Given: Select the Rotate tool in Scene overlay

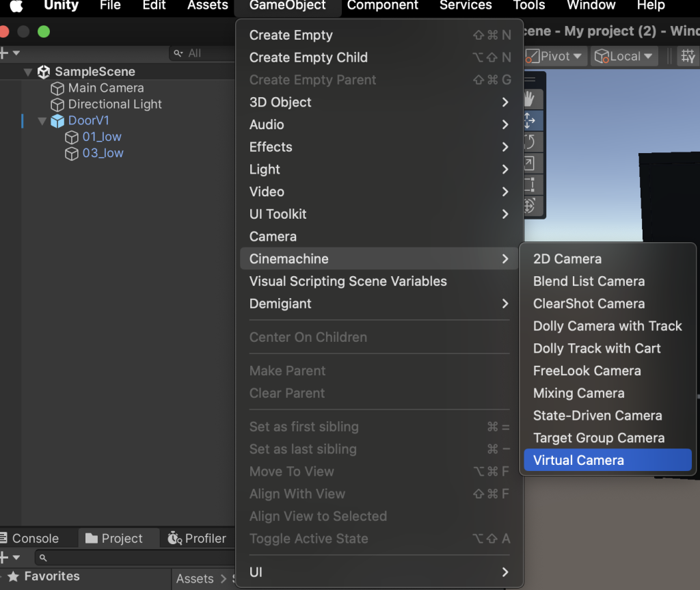Looking at the screenshot, I should pyautogui.click(x=530, y=142).
